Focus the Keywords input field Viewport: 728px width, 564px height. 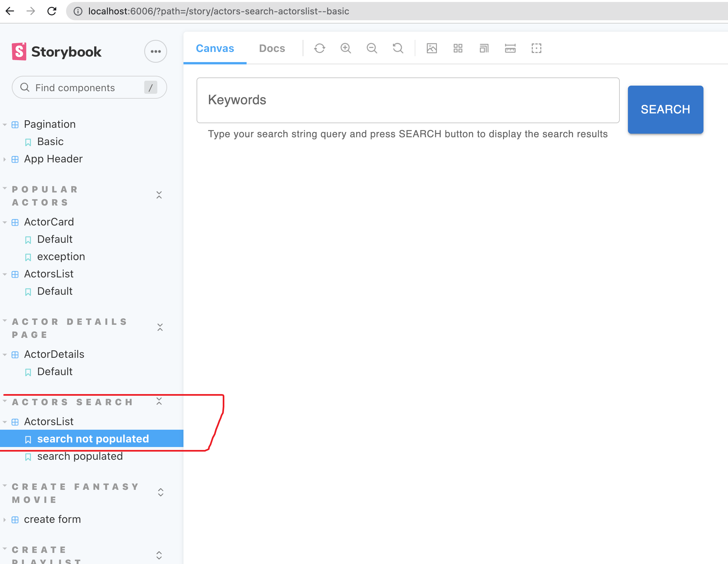[x=408, y=100]
